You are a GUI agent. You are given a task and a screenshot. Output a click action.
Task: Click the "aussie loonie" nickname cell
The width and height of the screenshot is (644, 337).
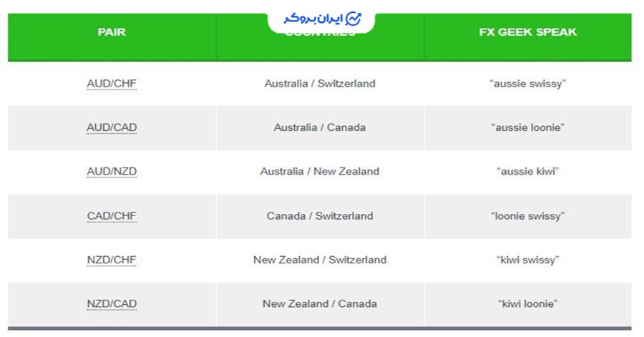pyautogui.click(x=528, y=127)
